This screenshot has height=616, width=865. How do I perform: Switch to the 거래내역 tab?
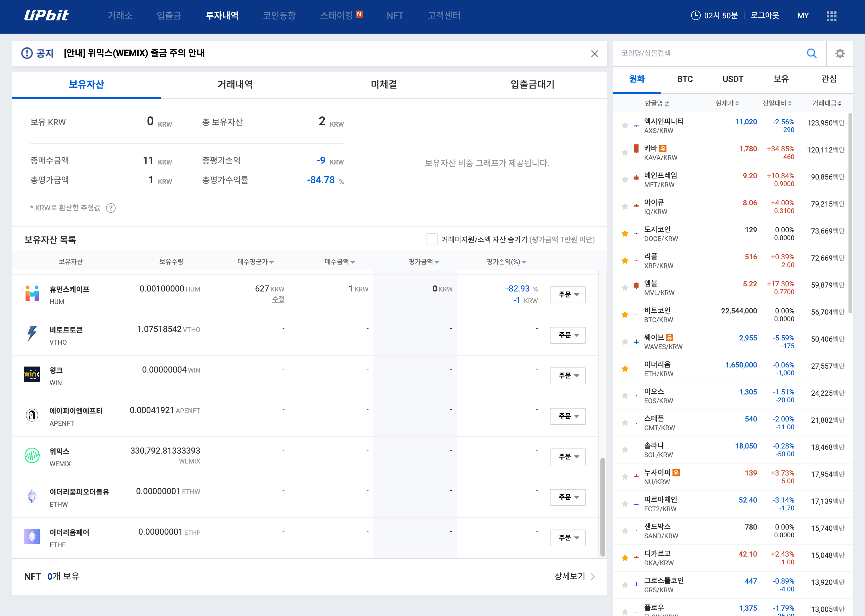pos(235,84)
